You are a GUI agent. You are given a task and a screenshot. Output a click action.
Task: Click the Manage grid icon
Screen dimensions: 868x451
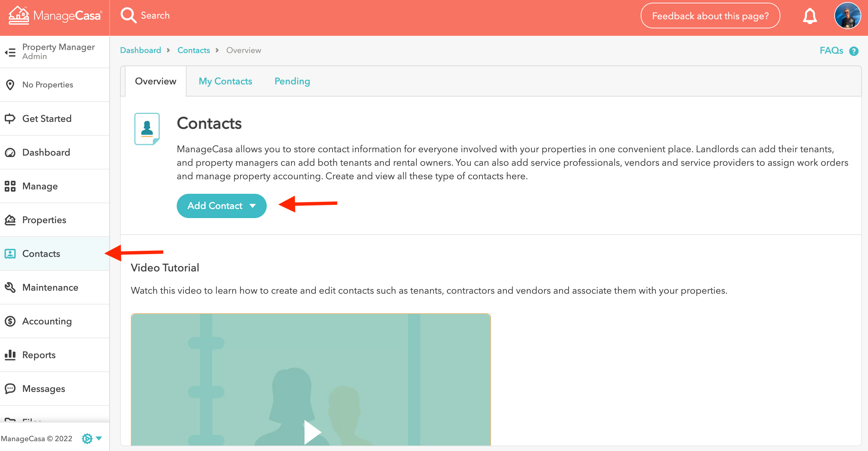pos(10,186)
